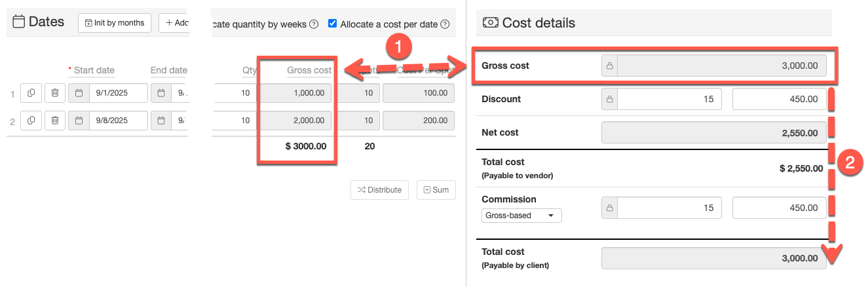Show help for Allocate a cost per date

(445, 24)
